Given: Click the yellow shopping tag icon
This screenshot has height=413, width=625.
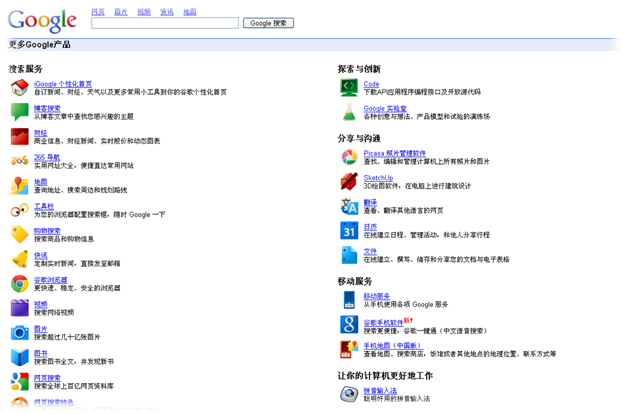Looking at the screenshot, I should point(20,234).
